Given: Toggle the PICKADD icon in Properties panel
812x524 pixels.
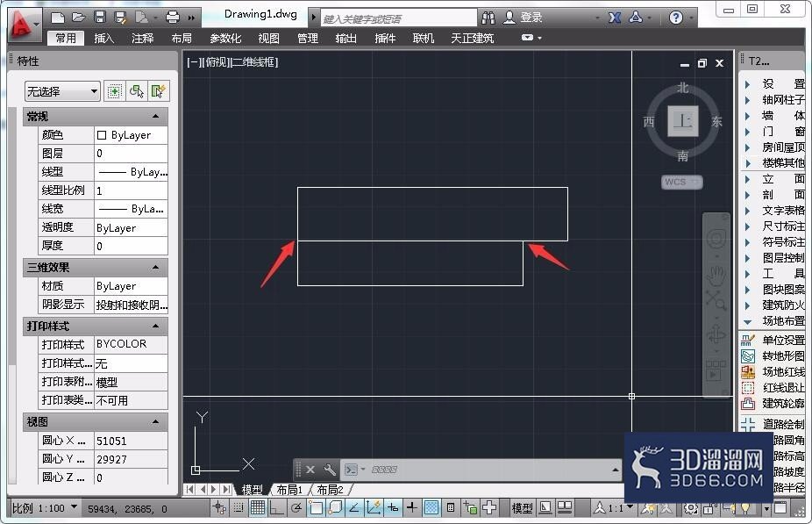Looking at the screenshot, I should (x=115, y=92).
